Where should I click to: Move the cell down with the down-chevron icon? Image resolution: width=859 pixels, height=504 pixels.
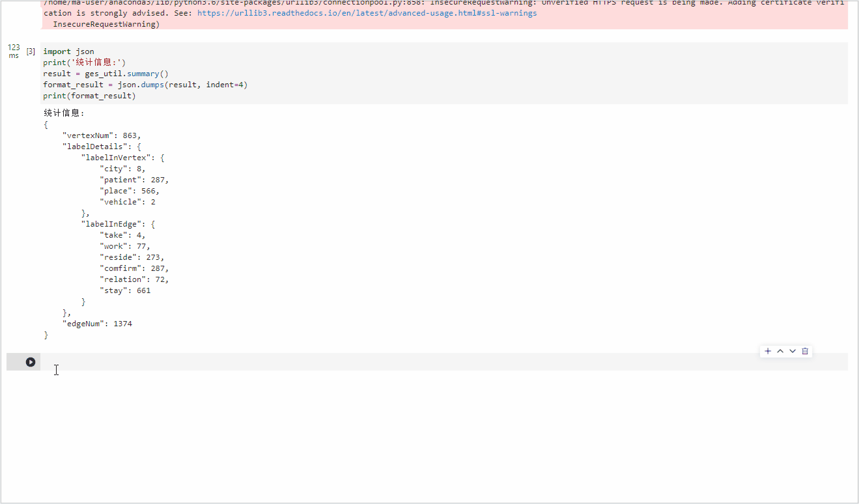pos(793,351)
